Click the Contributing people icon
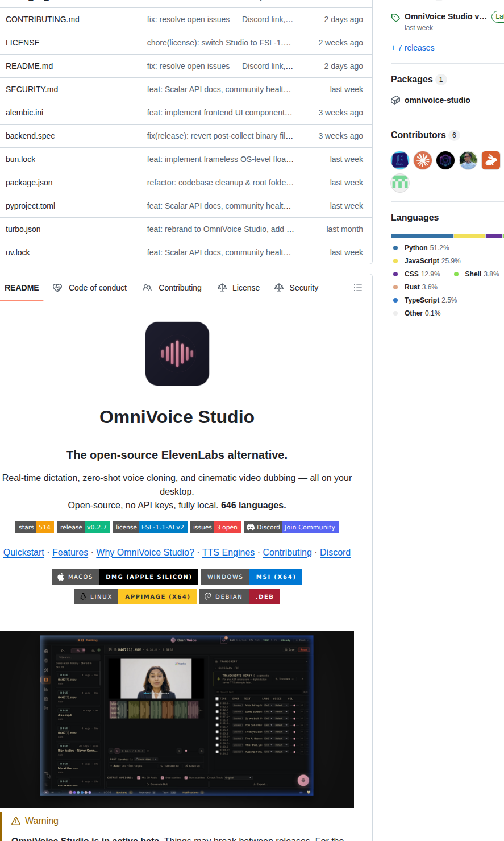Viewport: 504px width, 841px height. click(x=147, y=288)
